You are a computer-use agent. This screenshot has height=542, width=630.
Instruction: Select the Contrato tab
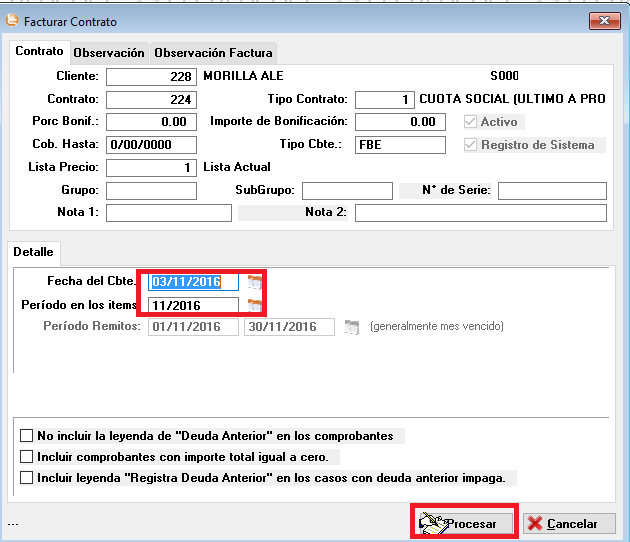coord(39,51)
